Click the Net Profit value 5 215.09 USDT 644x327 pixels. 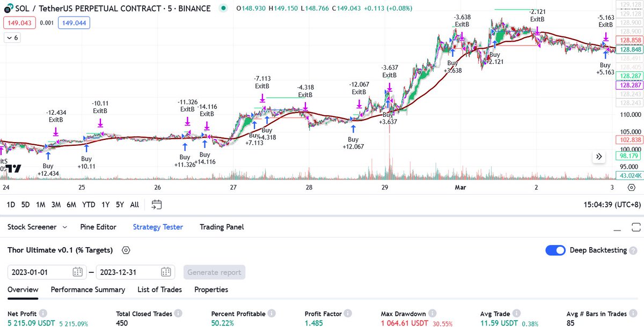[32, 323]
